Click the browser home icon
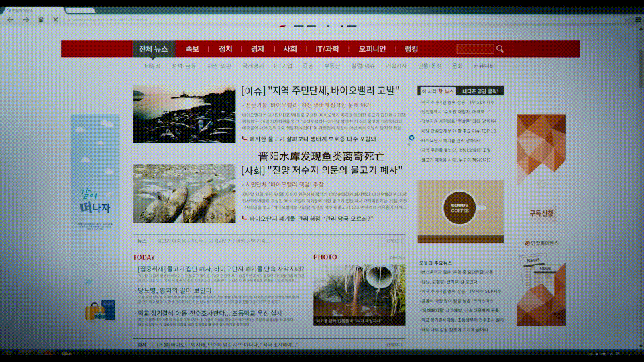This screenshot has height=362, width=644. 41,19
